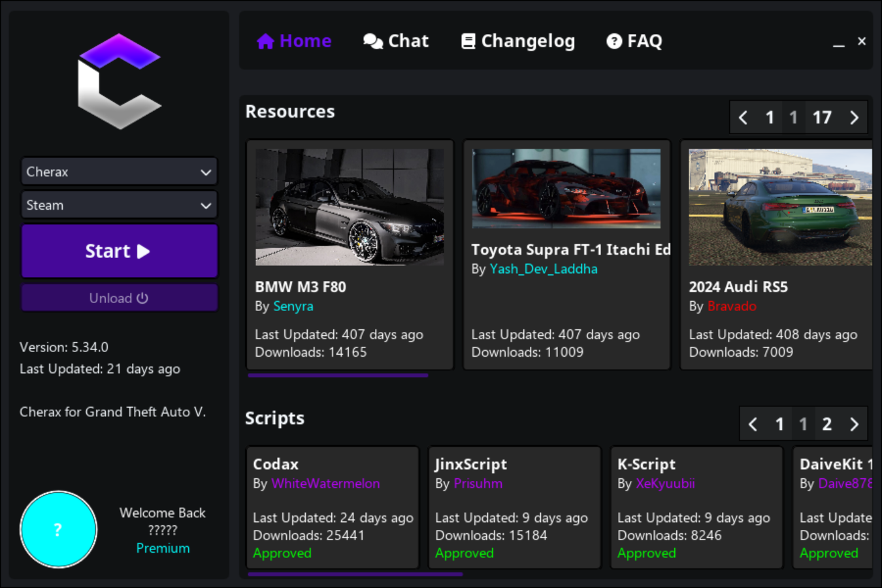882x588 pixels.
Task: Click the Cherax logo icon
Action: (x=119, y=81)
